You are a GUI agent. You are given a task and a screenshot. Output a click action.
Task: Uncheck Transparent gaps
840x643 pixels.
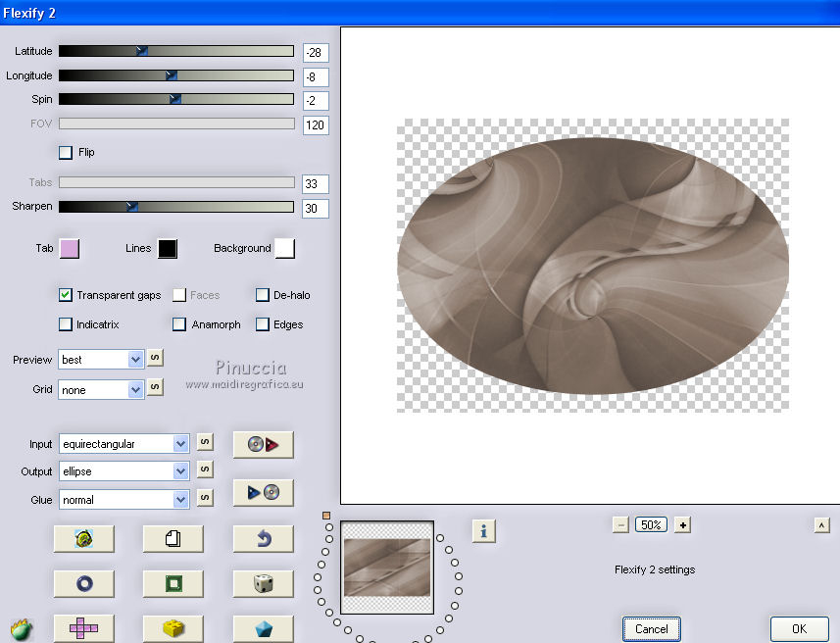[66, 295]
